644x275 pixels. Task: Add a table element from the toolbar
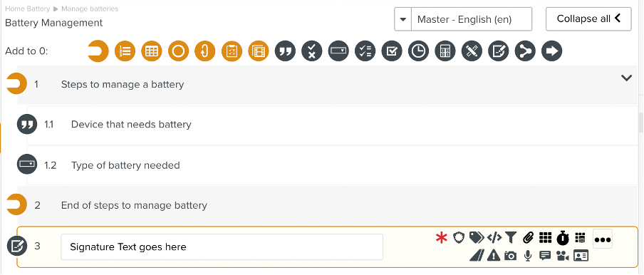[x=152, y=51]
